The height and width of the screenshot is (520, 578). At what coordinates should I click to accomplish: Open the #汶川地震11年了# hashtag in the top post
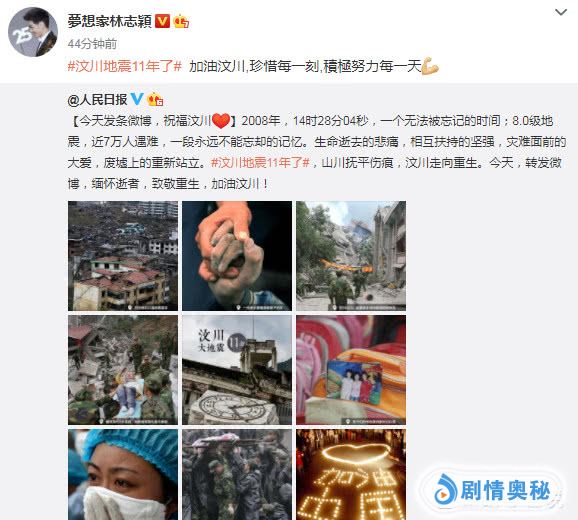[x=125, y=67]
